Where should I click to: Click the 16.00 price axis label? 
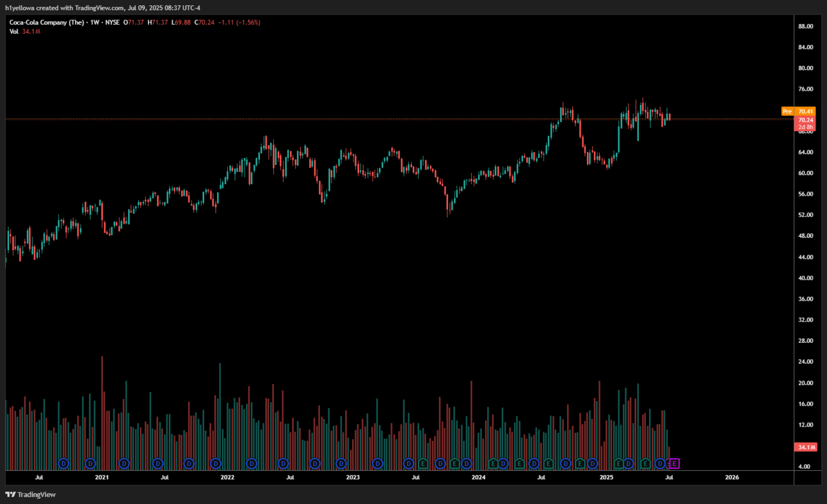(805, 404)
